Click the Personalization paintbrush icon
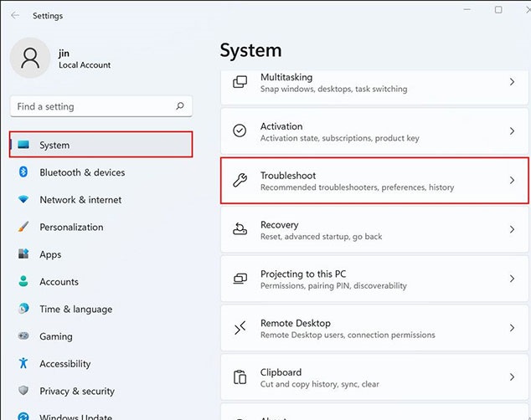The height and width of the screenshot is (420, 531). (x=23, y=227)
